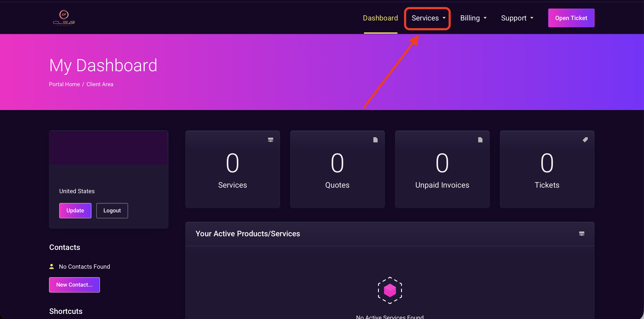Open the Unpaid Invoices count tile
The width and height of the screenshot is (644, 319).
(x=442, y=169)
